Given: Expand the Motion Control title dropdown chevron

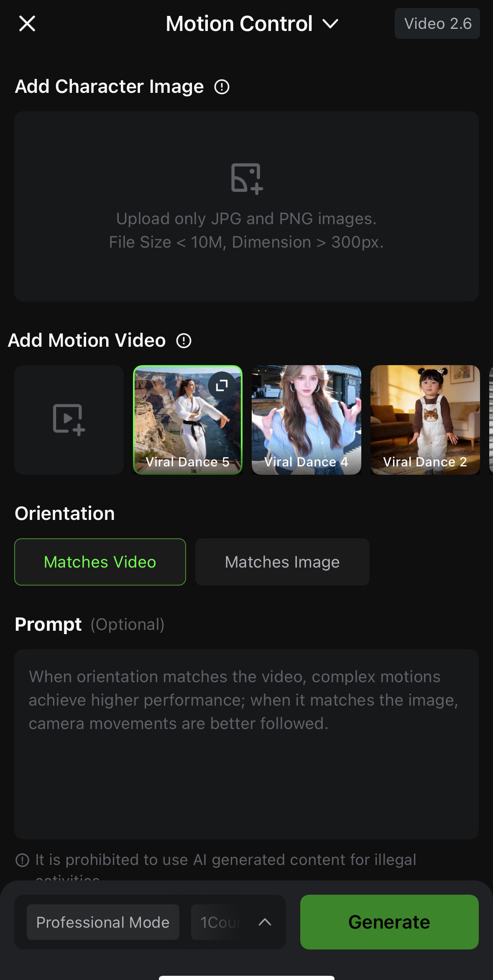Looking at the screenshot, I should point(330,24).
